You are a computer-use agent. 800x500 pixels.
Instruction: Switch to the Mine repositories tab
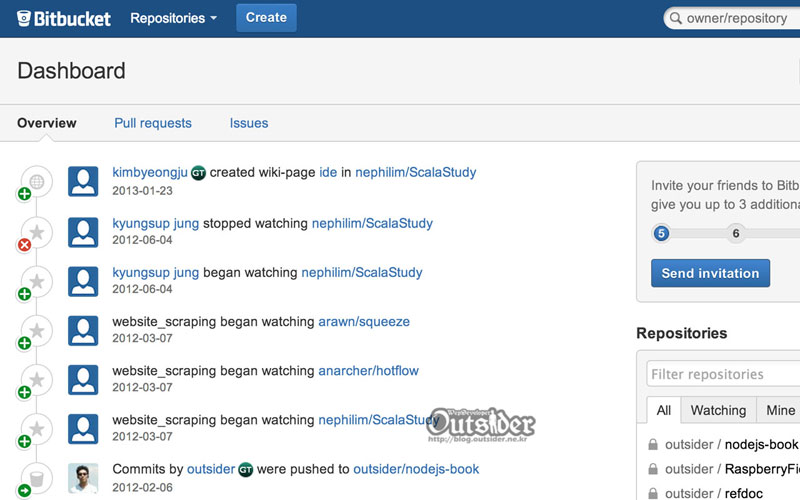click(779, 410)
